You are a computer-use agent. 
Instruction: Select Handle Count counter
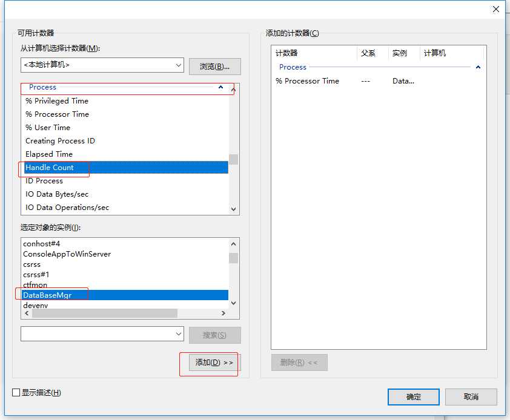click(126, 168)
